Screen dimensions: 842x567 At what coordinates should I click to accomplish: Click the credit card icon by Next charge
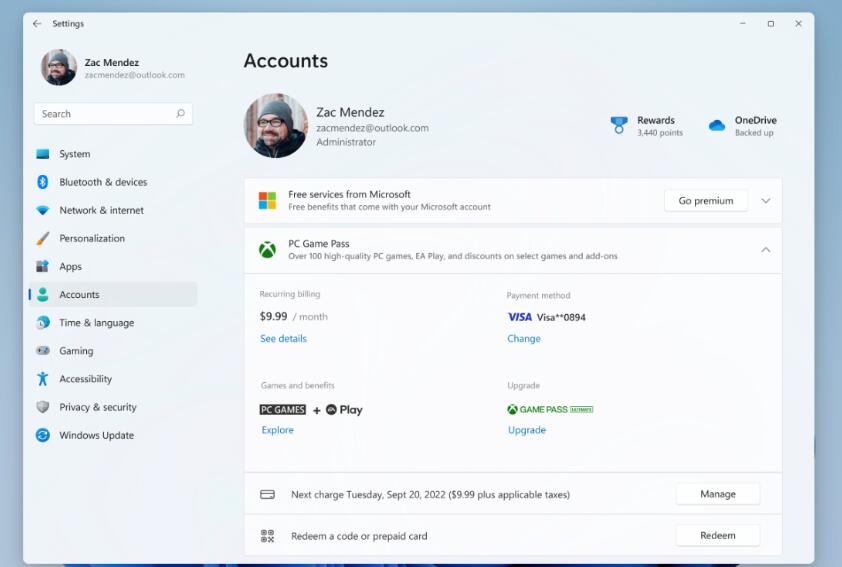coord(267,495)
